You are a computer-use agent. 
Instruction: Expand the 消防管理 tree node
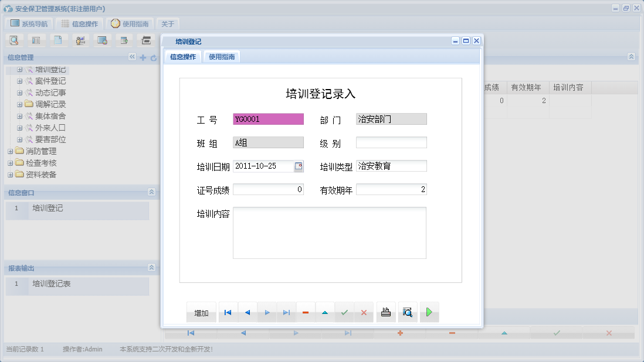(10, 151)
